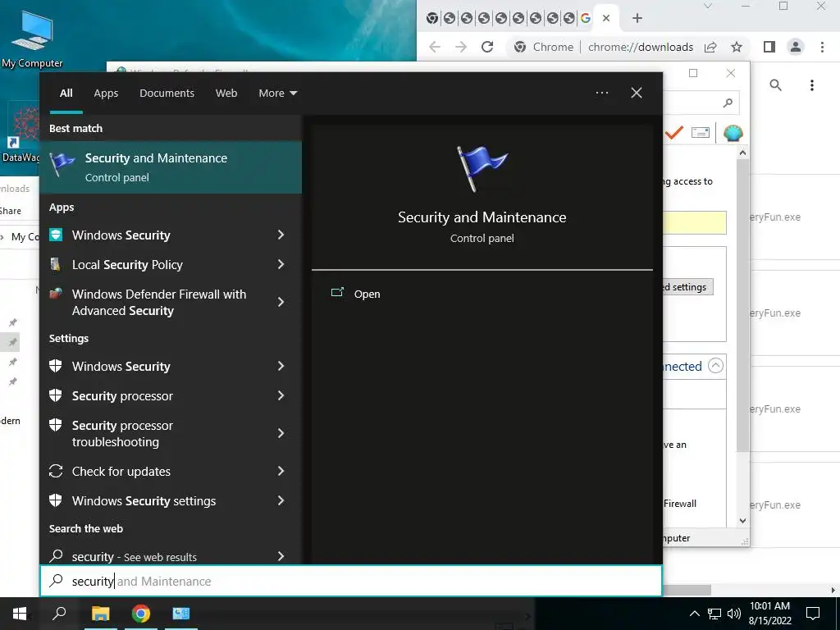Open a new Chrome tab

tap(637, 18)
